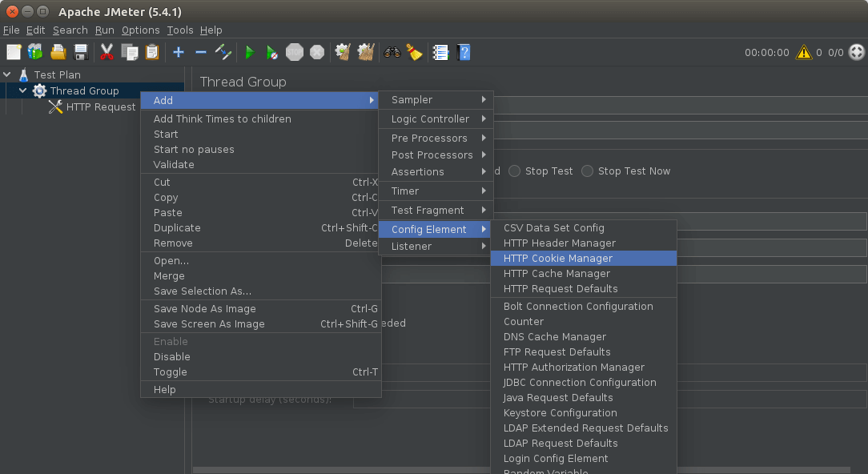Select HTTP Request node in tree

tap(100, 107)
